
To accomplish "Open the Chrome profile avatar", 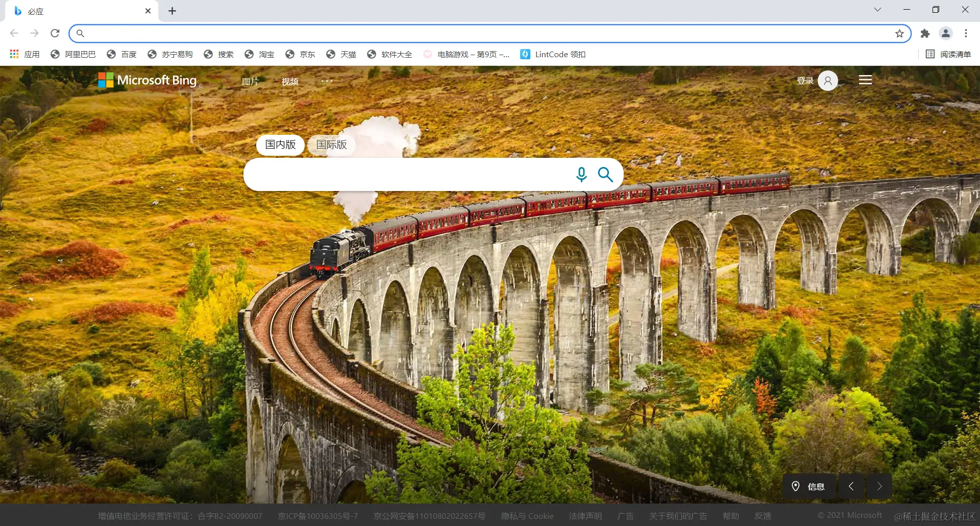I will (x=945, y=33).
